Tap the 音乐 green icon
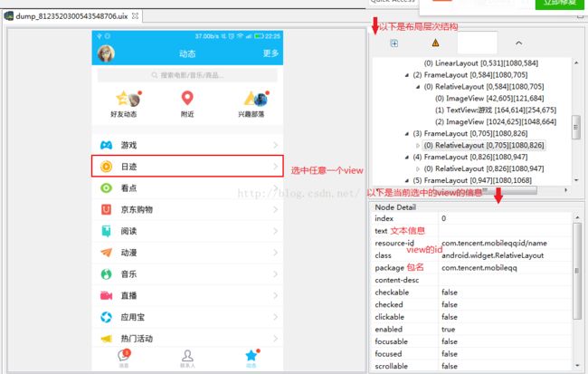Image resolution: width=588 pixels, height=374 pixels. [x=106, y=274]
